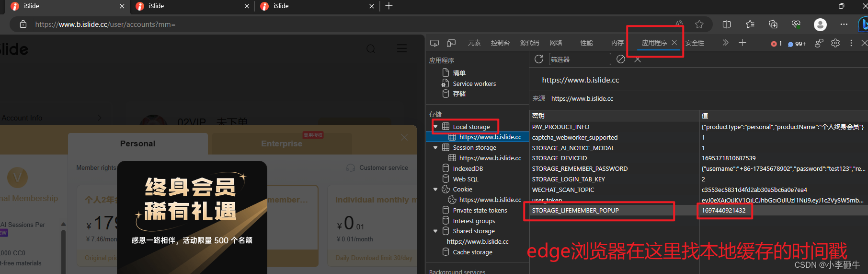Delete selected entry with X icon
Image resolution: width=868 pixels, height=274 pixels.
click(638, 60)
